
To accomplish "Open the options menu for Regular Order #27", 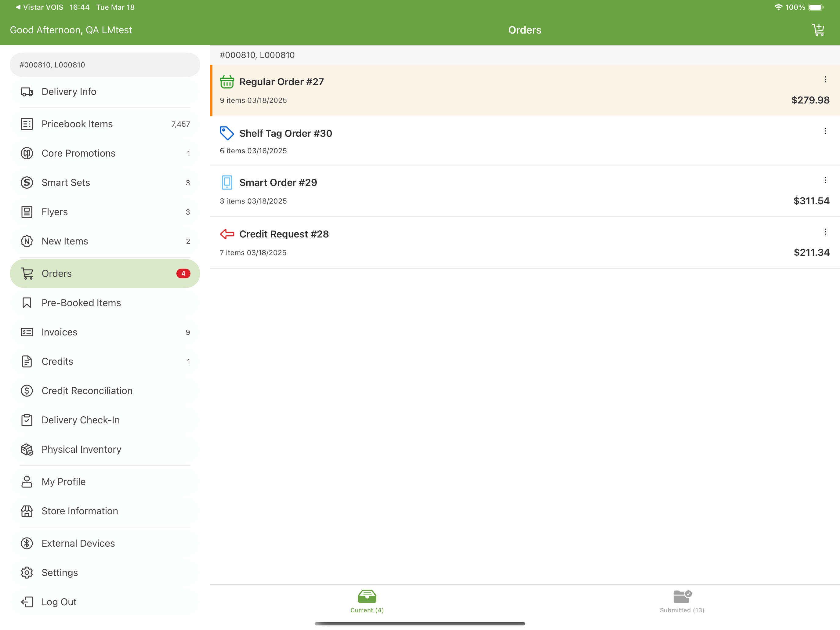I will pyautogui.click(x=825, y=79).
